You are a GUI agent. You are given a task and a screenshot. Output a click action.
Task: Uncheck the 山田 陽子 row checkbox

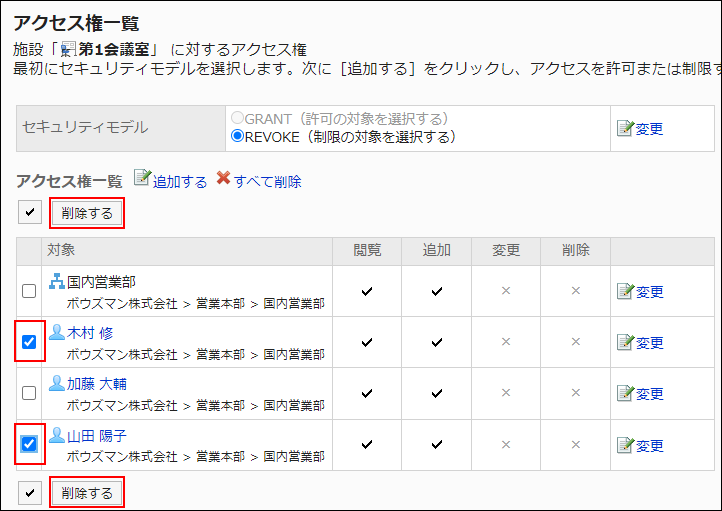pos(29,444)
